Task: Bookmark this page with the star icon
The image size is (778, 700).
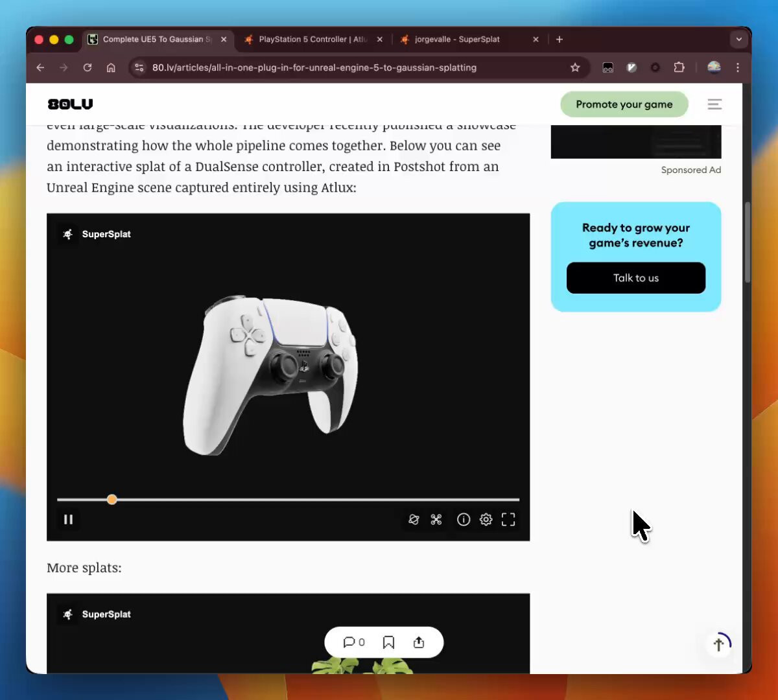Action: point(575,67)
